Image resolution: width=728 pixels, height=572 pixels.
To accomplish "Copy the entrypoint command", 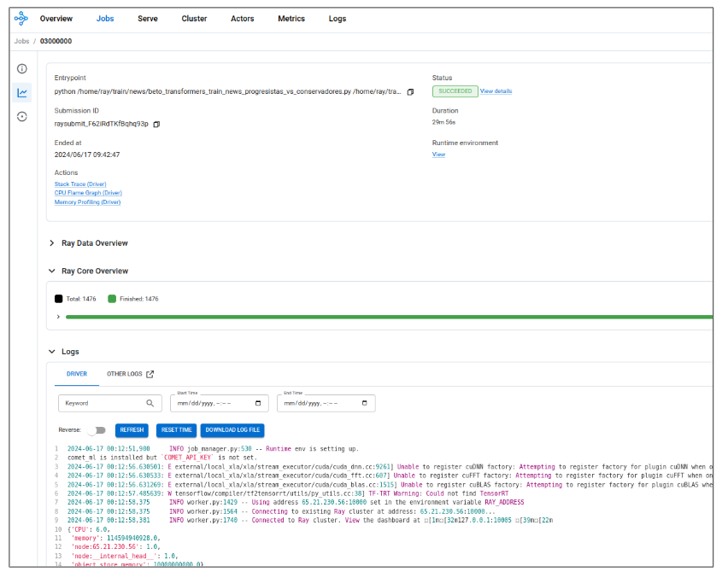I will [410, 91].
